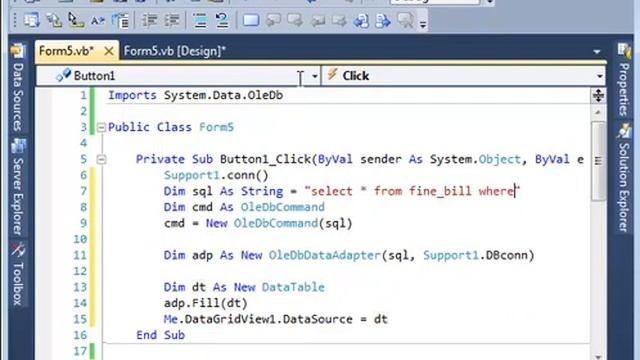Go to previous bookmark in folder

[317, 20]
